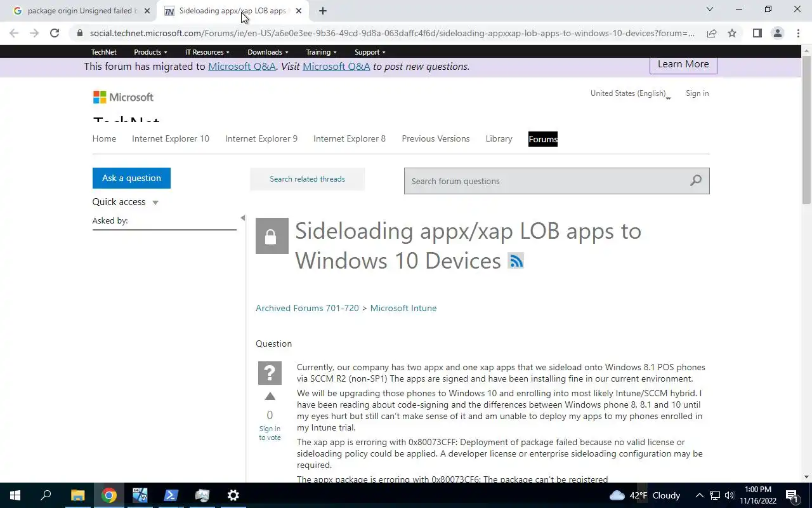
Task: Go to the Home navigation item
Action: click(x=104, y=138)
